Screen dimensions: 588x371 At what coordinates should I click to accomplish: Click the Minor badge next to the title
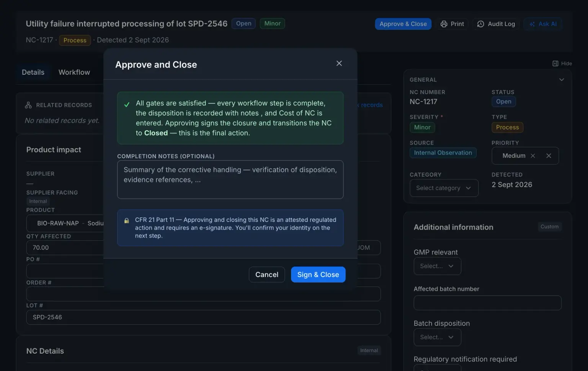tap(272, 23)
